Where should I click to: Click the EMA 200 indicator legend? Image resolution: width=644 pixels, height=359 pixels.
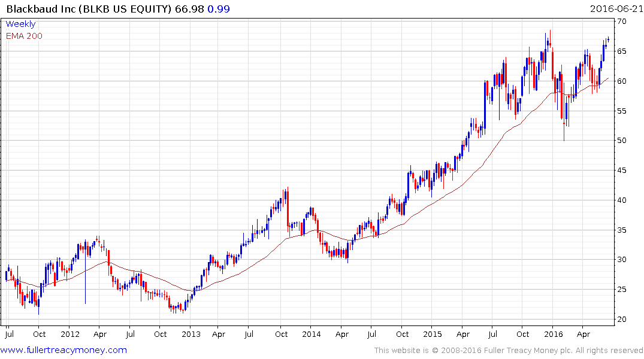pos(25,36)
